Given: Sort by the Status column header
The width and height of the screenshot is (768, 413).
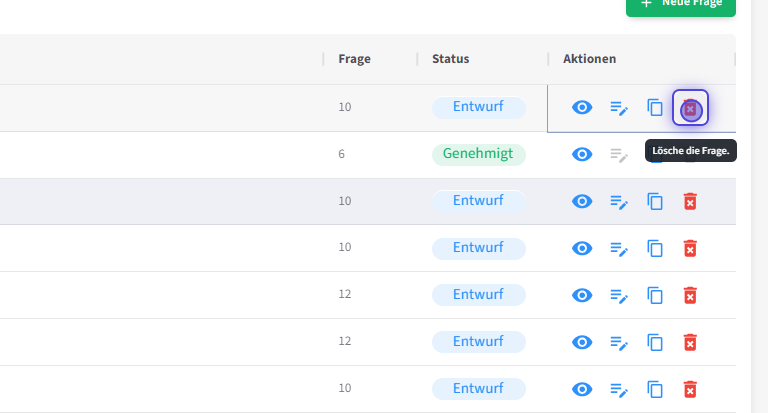Looking at the screenshot, I should (x=450, y=59).
